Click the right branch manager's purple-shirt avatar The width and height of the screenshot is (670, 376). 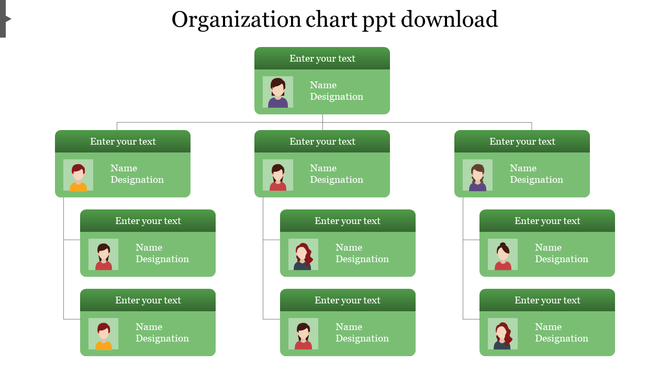pyautogui.click(x=478, y=175)
